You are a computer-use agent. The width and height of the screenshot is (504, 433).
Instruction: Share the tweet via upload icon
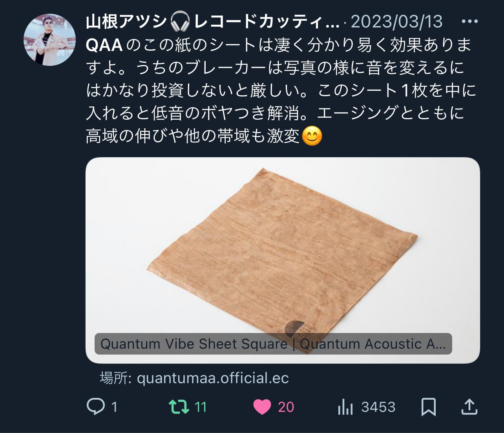click(469, 407)
